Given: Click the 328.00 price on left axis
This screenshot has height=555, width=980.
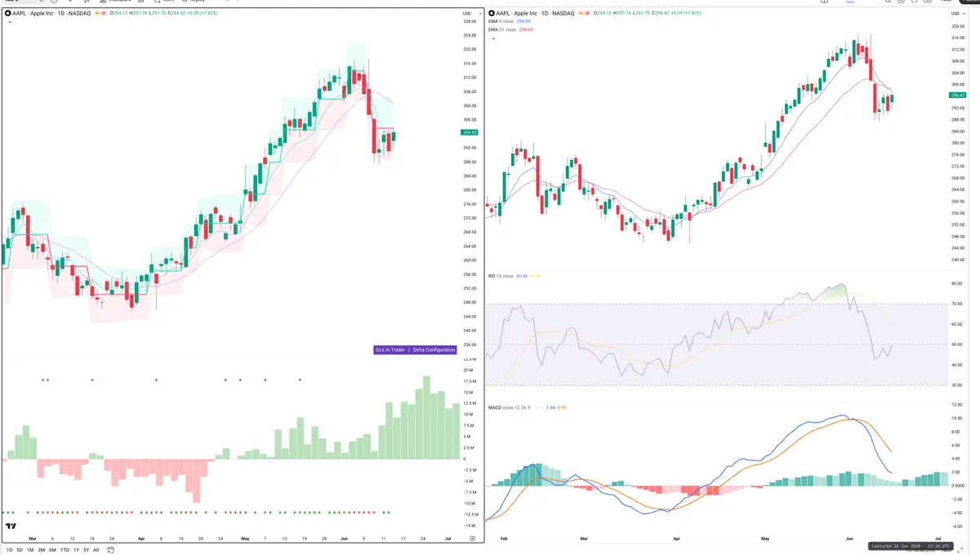Looking at the screenshot, I should pyautogui.click(x=470, y=22).
